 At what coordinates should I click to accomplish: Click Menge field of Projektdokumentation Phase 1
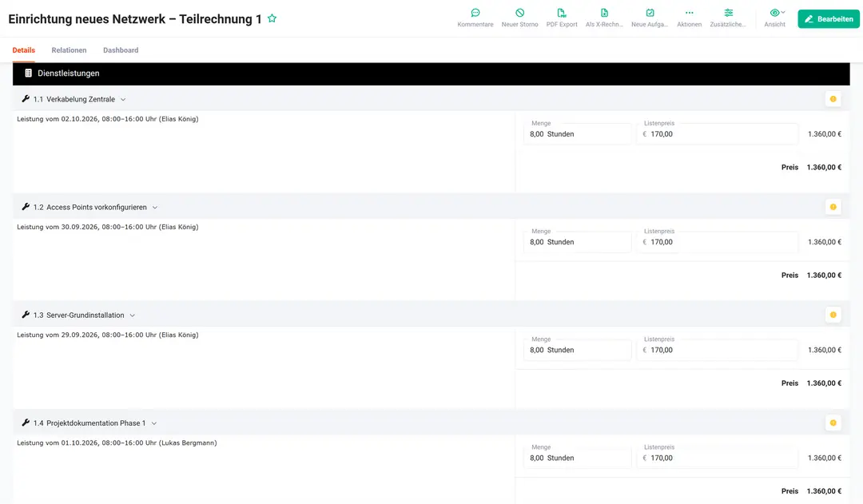point(578,457)
